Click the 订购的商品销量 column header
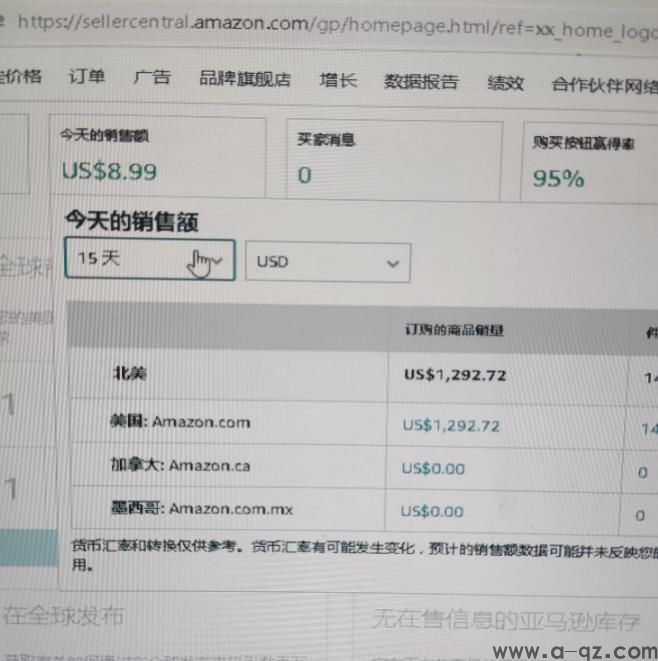The width and height of the screenshot is (658, 661). click(454, 330)
